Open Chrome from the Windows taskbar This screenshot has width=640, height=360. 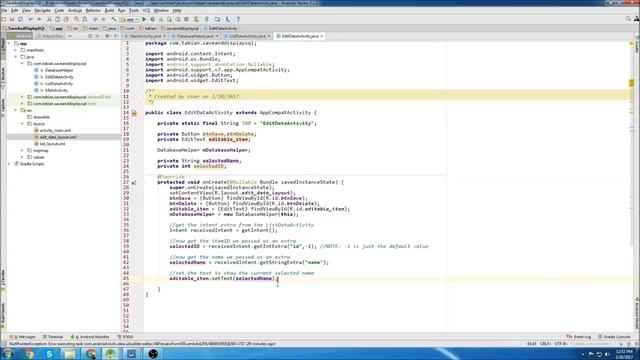pyautogui.click(x=29, y=354)
